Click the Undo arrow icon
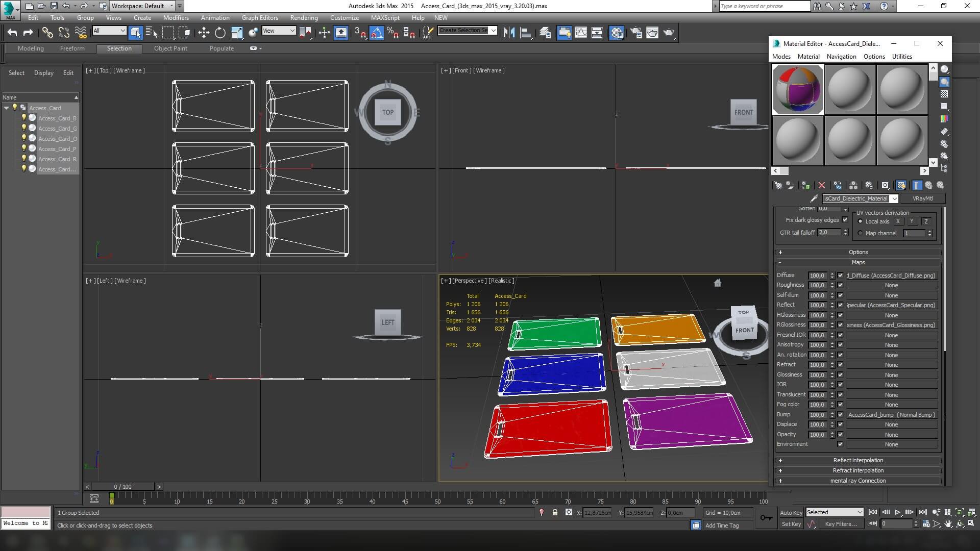Image resolution: width=980 pixels, height=551 pixels. point(12,33)
